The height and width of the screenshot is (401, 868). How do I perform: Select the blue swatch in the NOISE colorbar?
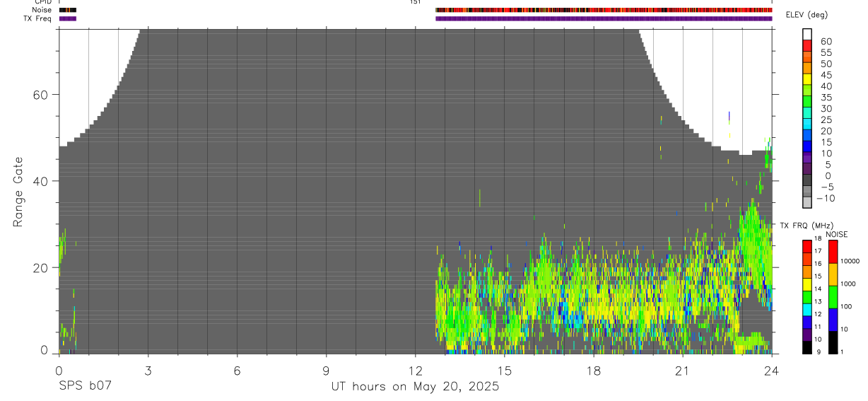point(833,320)
